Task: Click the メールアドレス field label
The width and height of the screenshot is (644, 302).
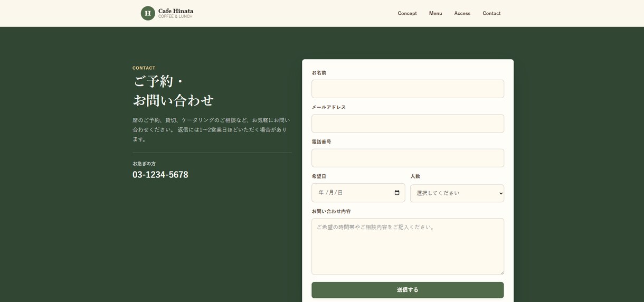Action: tap(328, 107)
